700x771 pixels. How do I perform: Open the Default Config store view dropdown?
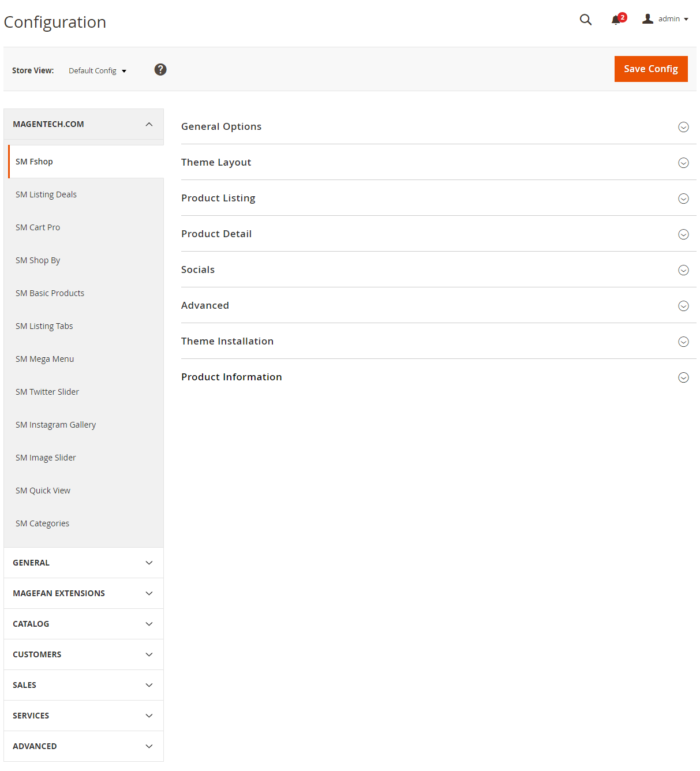(98, 70)
